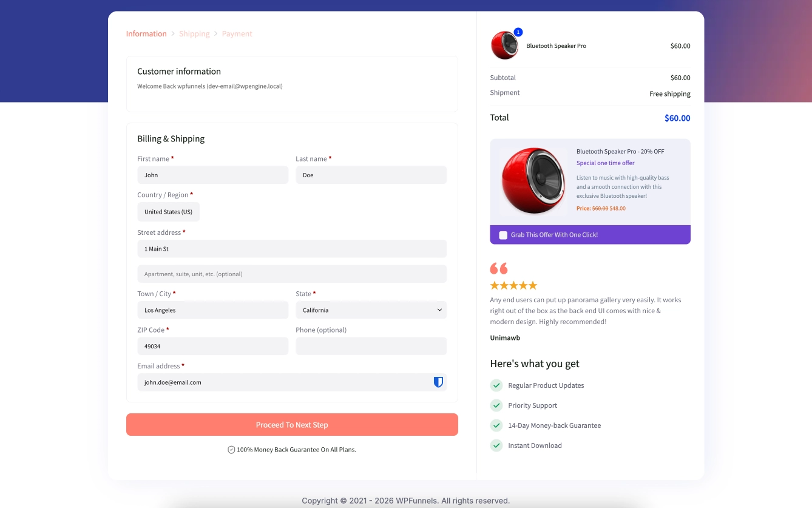Click the shield icon in the email field

point(438,382)
